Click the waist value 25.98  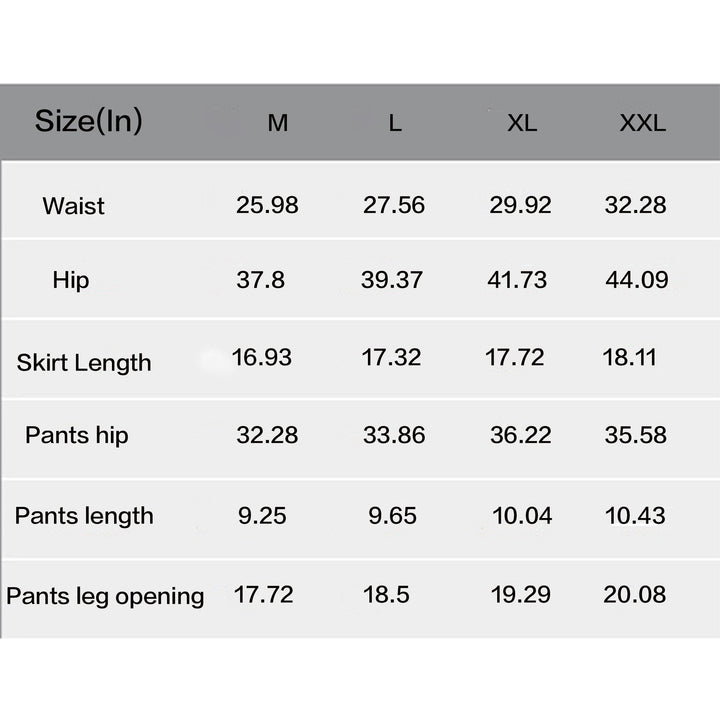267,205
